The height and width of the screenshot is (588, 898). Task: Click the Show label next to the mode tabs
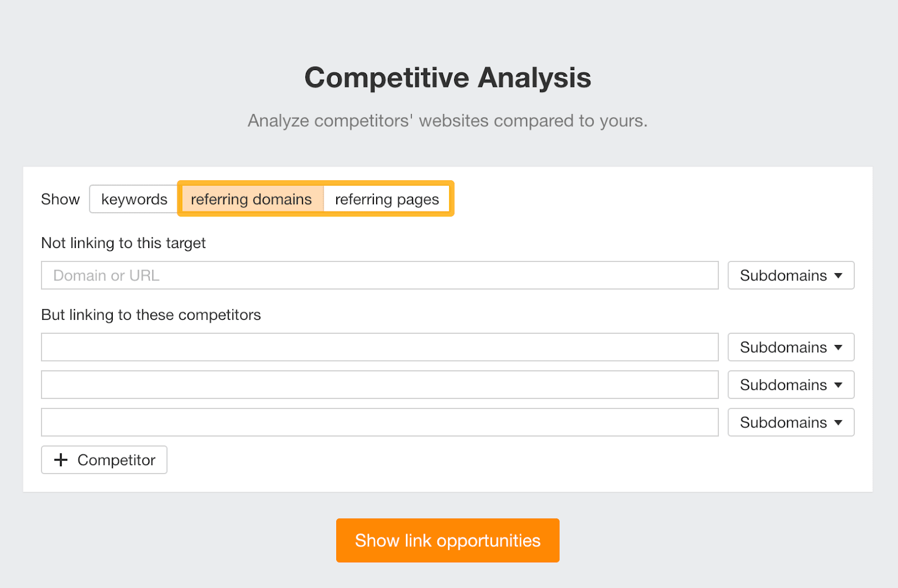[x=60, y=199]
